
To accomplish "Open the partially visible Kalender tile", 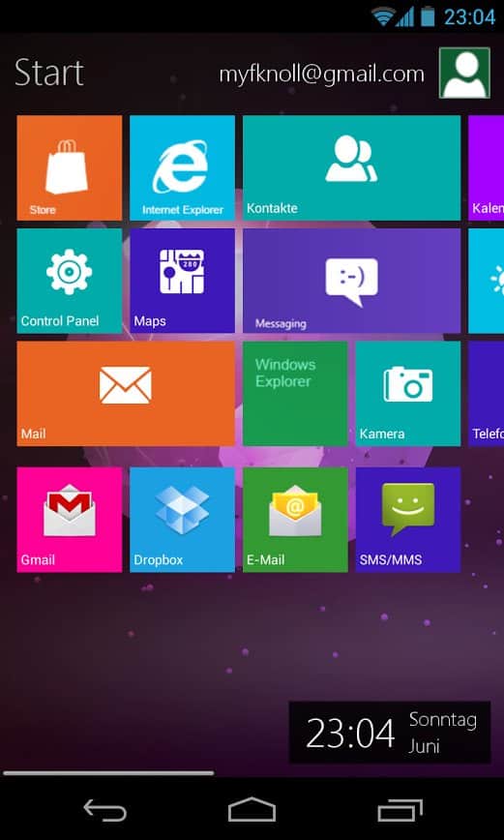I will pos(487,167).
